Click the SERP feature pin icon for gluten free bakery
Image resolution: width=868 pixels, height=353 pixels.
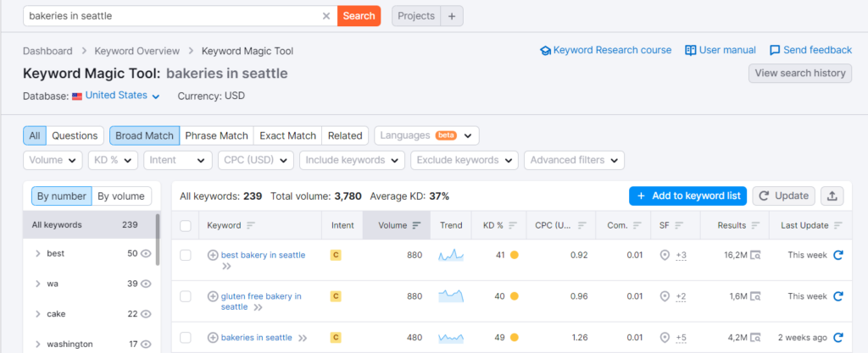click(665, 296)
